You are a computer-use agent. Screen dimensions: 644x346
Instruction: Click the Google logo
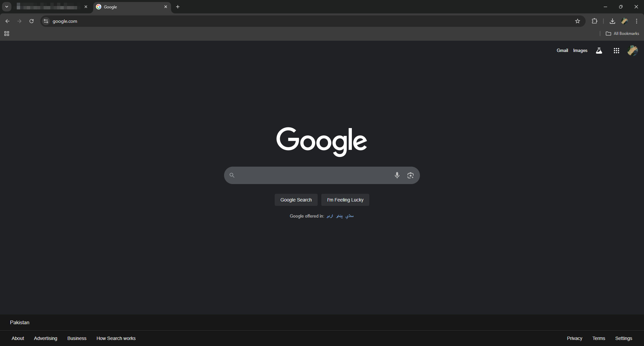[x=322, y=141]
